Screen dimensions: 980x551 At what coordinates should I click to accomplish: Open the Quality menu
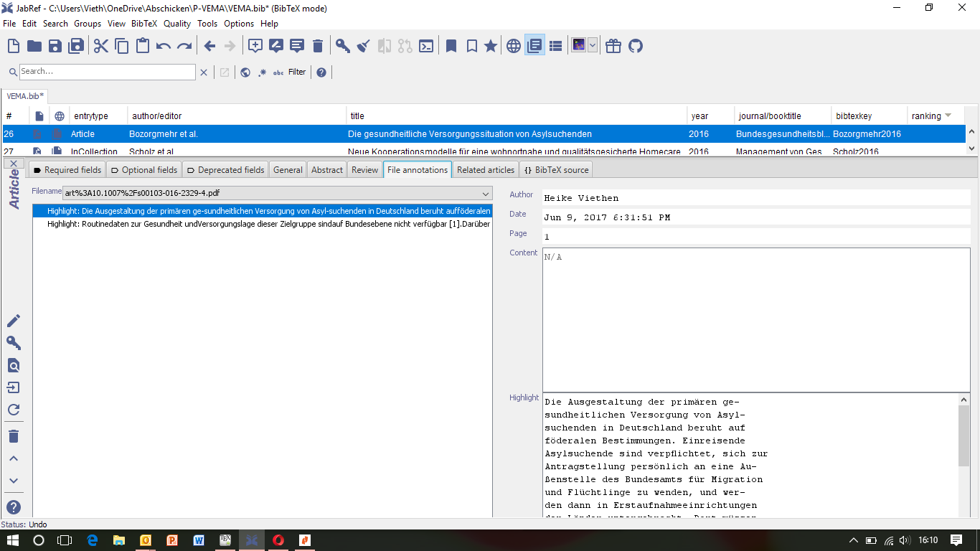pyautogui.click(x=177, y=24)
